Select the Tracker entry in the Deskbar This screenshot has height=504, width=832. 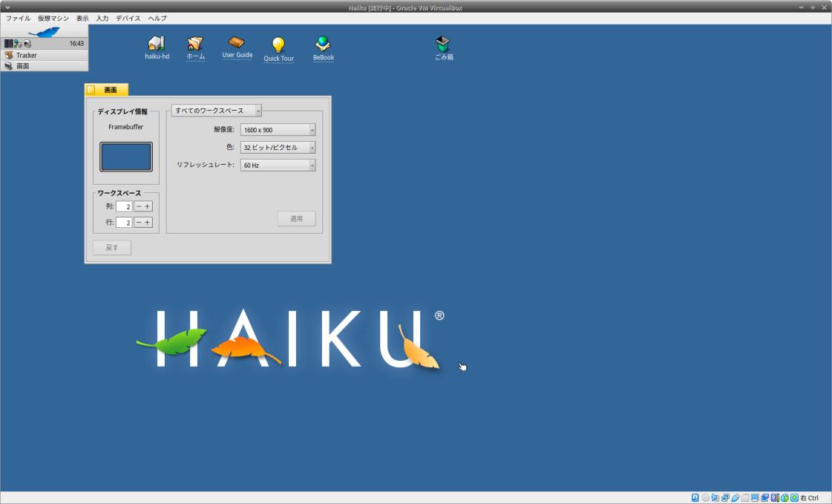coord(45,55)
